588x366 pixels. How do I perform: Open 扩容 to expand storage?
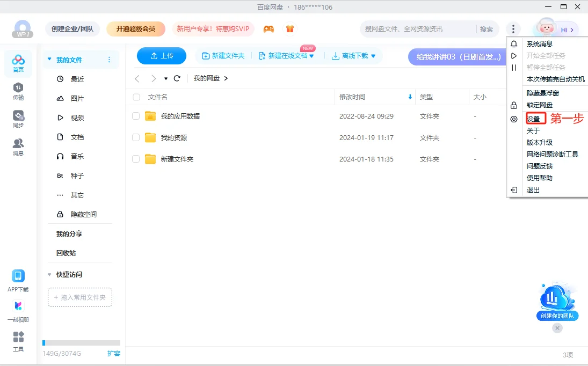(113, 354)
